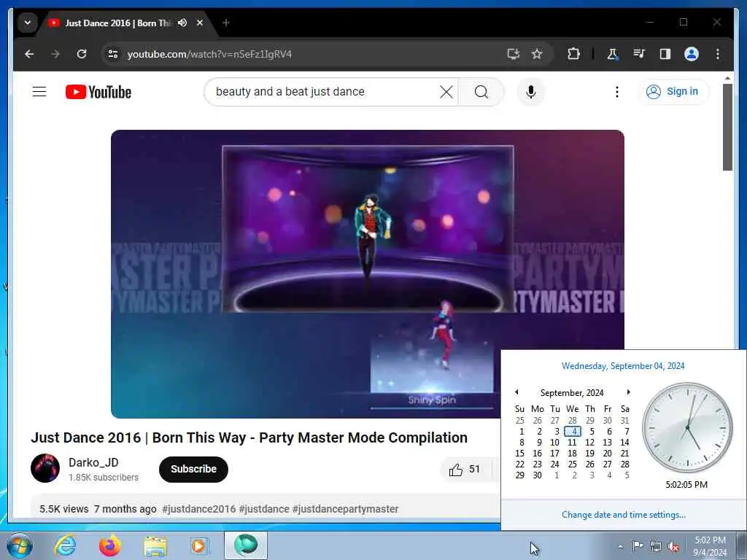
Task: Click the muted volume tray icon
Action: click(x=673, y=547)
